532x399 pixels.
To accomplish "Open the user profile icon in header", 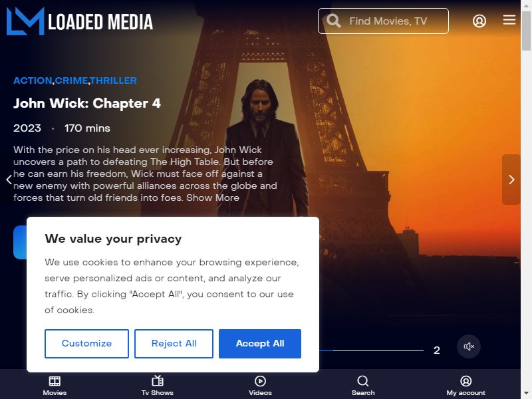I will (479, 21).
